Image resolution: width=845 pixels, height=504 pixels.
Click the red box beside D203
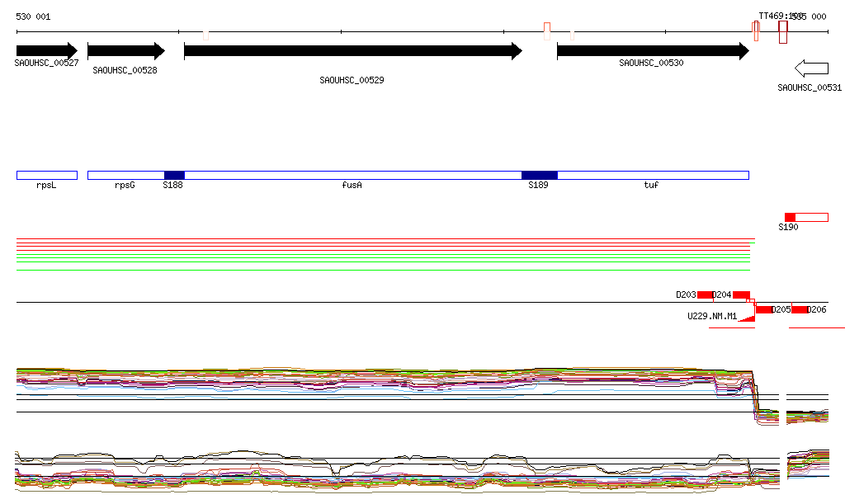pos(706,294)
